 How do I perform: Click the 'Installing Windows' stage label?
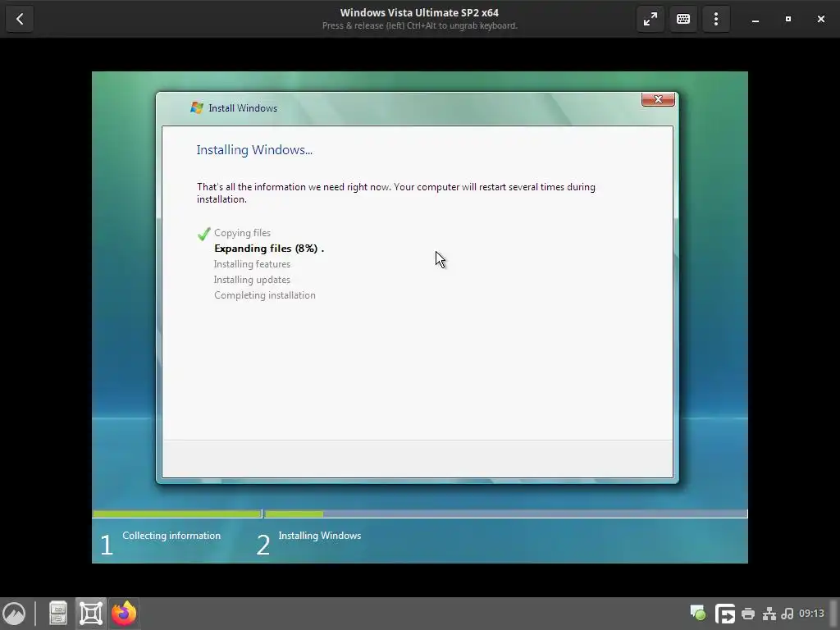tap(320, 536)
